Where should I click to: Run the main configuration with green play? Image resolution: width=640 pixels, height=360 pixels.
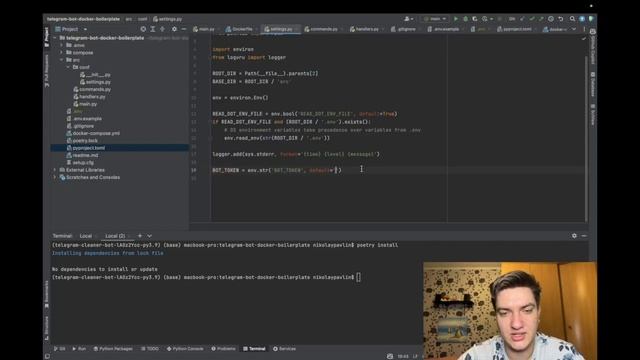456,19
